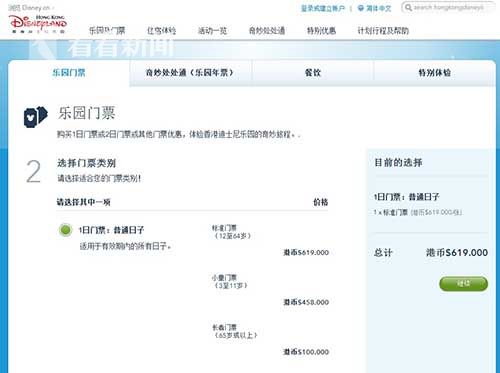Switch to the 特别体验 tab
Viewport: 500px width, 373px height.
pos(434,73)
